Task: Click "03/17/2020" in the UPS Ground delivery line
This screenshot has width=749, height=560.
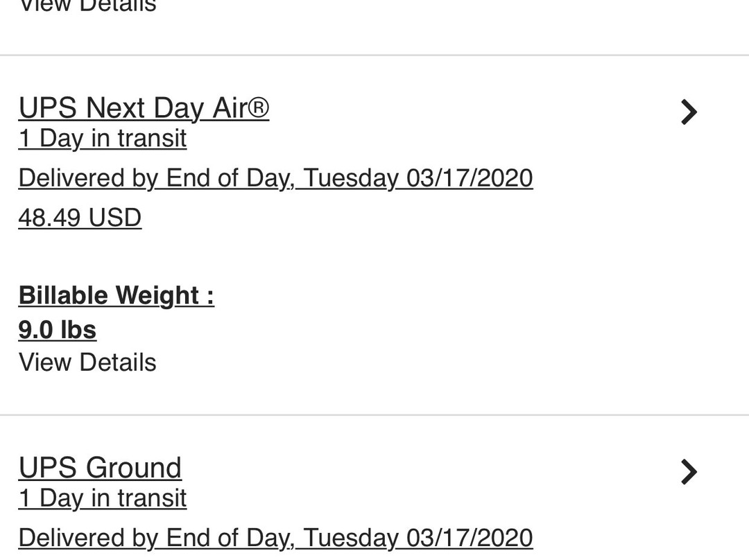Action: coord(470,538)
